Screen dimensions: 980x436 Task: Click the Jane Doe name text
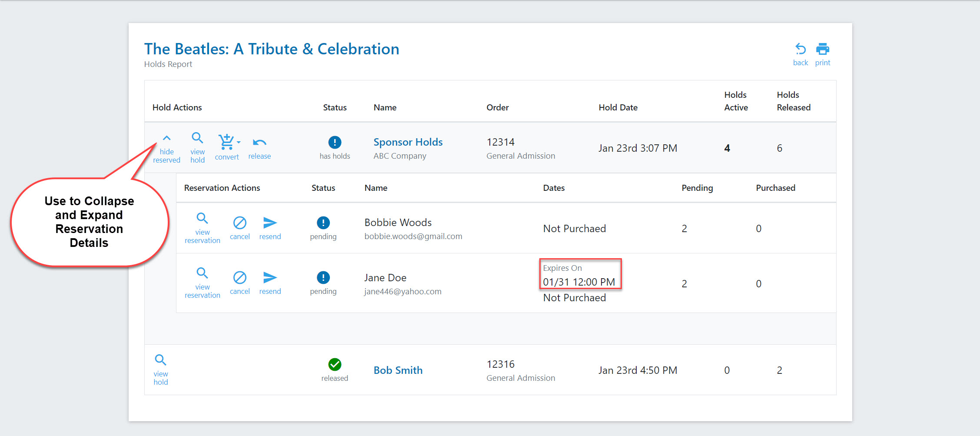coord(385,278)
